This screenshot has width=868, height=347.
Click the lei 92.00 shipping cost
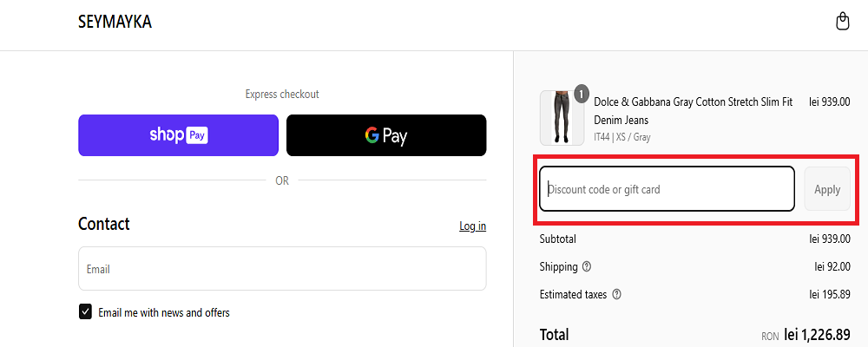(832, 266)
